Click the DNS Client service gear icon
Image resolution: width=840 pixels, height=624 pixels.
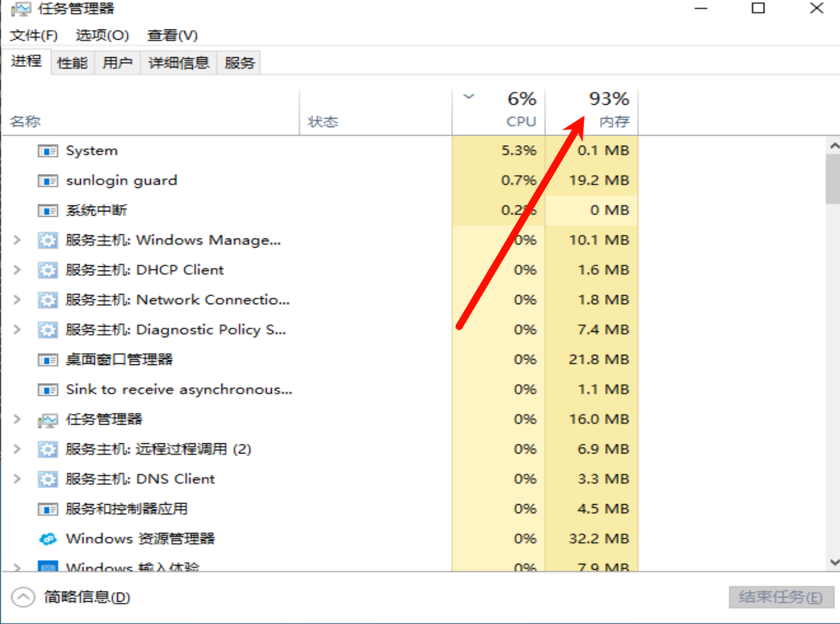[48, 479]
